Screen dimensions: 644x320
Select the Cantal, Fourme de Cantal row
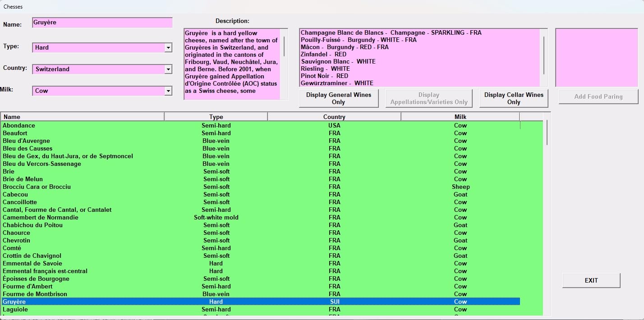click(261, 210)
